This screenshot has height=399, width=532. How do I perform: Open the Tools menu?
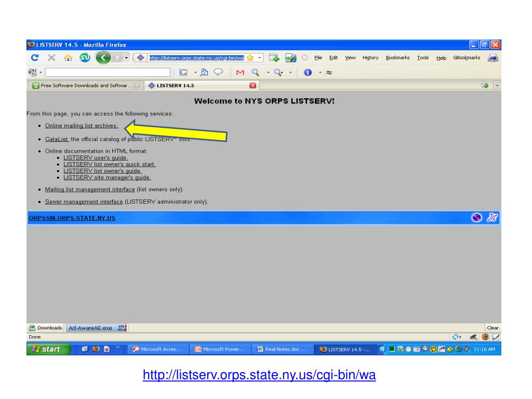point(423,58)
